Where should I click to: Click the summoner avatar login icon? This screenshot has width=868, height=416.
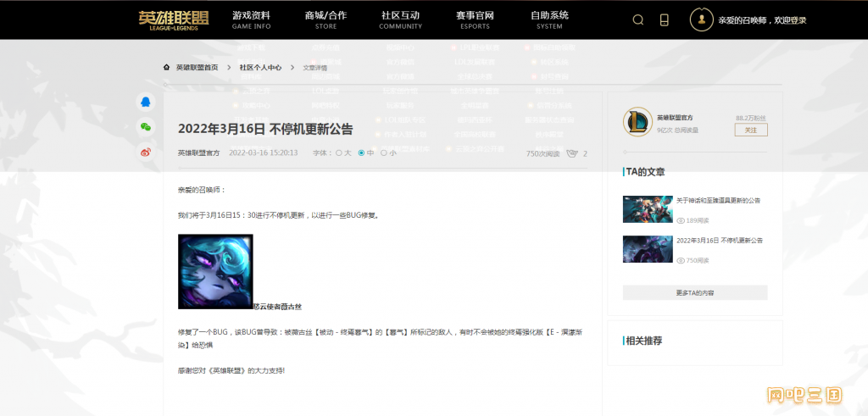pyautogui.click(x=701, y=20)
